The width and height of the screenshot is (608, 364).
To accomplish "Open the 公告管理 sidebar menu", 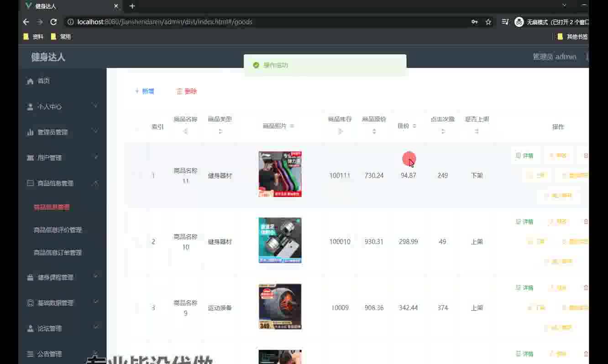I will click(x=62, y=354).
